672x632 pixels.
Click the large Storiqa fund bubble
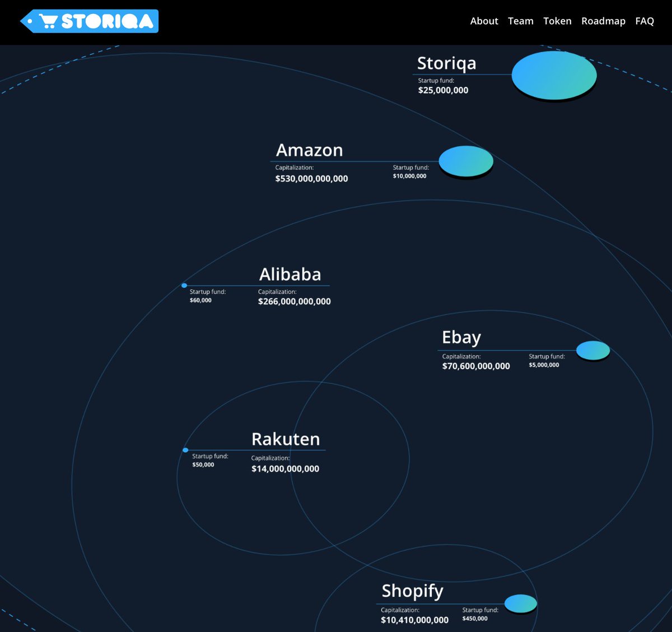click(554, 76)
